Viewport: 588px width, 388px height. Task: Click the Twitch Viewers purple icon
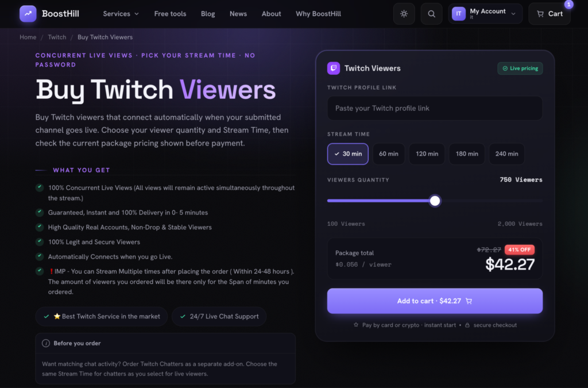pos(334,68)
